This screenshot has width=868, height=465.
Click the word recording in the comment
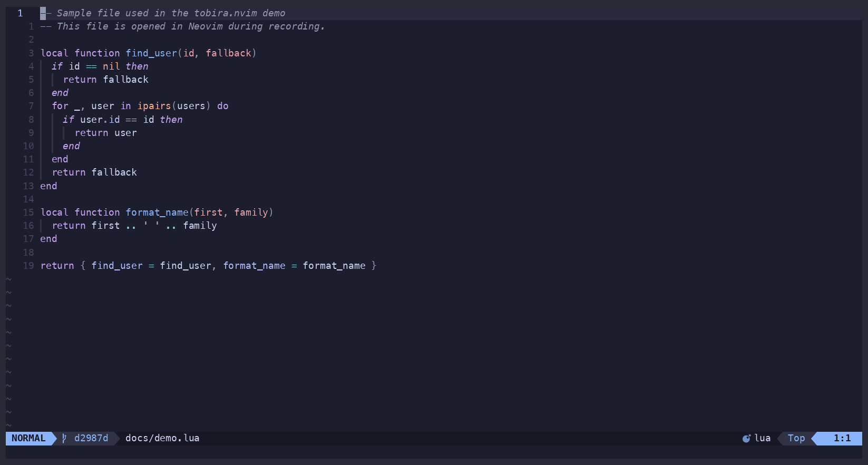[x=294, y=26]
